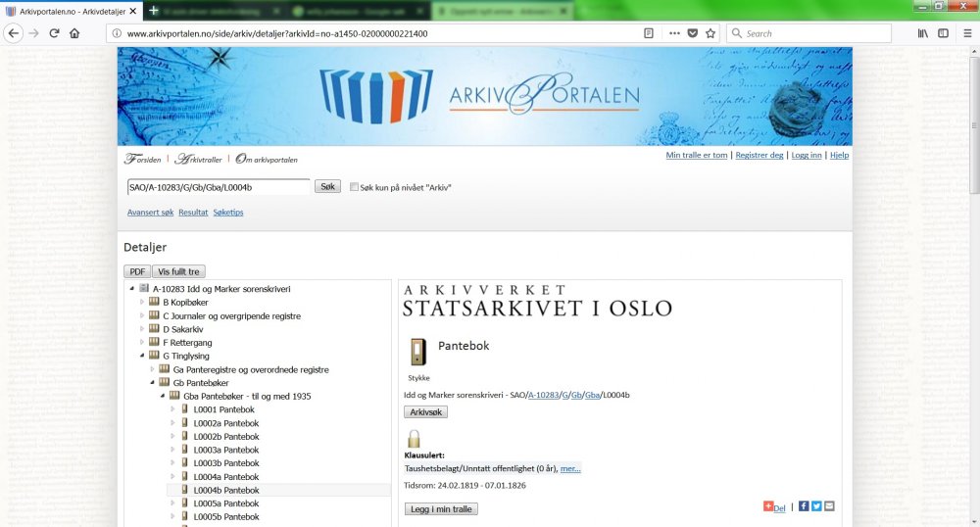Image resolution: width=980 pixels, height=527 pixels.
Task: Click the padlock Klausulert icon
Action: point(414,438)
